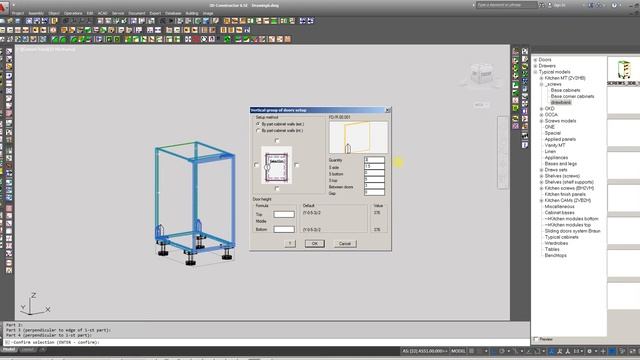This screenshot has width=640, height=360.
Task: Open the Assembly menu
Action: pyautogui.click(x=36, y=13)
